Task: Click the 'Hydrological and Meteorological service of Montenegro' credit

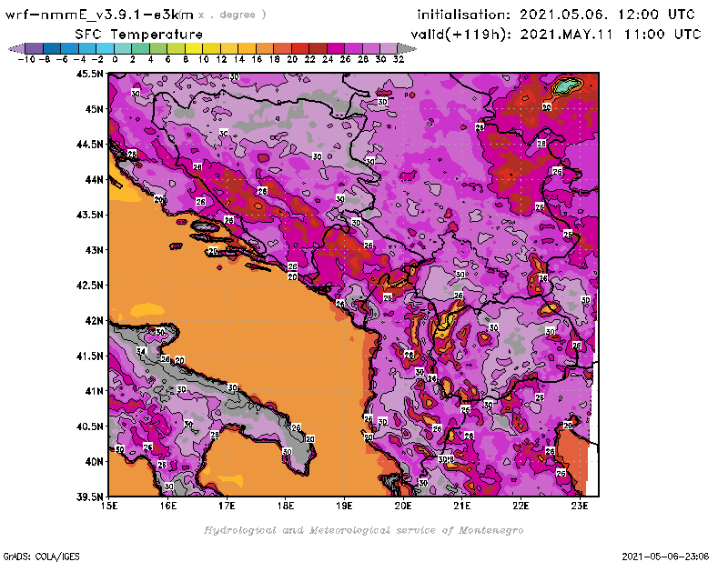Action: (x=363, y=530)
